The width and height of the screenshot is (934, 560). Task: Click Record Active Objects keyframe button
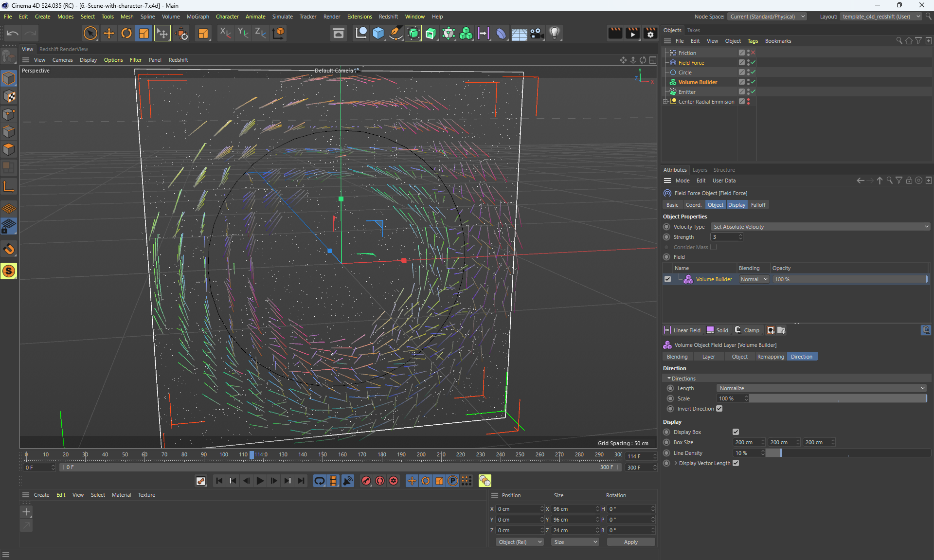tap(366, 481)
